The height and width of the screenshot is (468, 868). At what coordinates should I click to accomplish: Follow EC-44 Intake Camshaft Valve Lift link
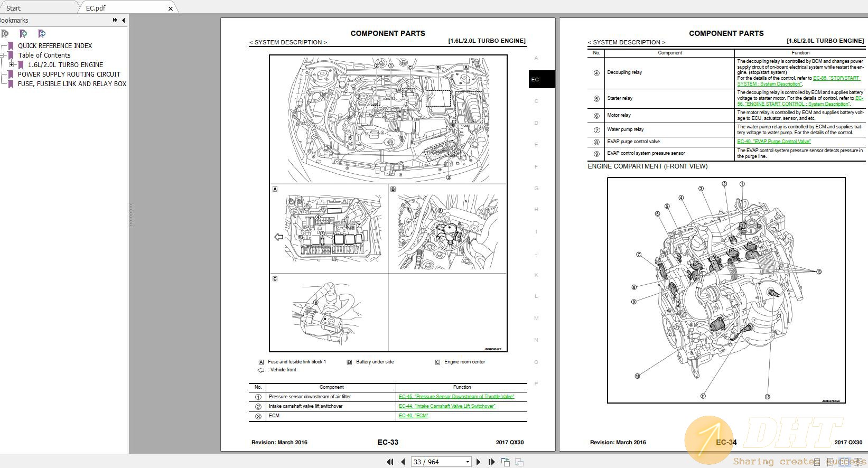pos(447,406)
